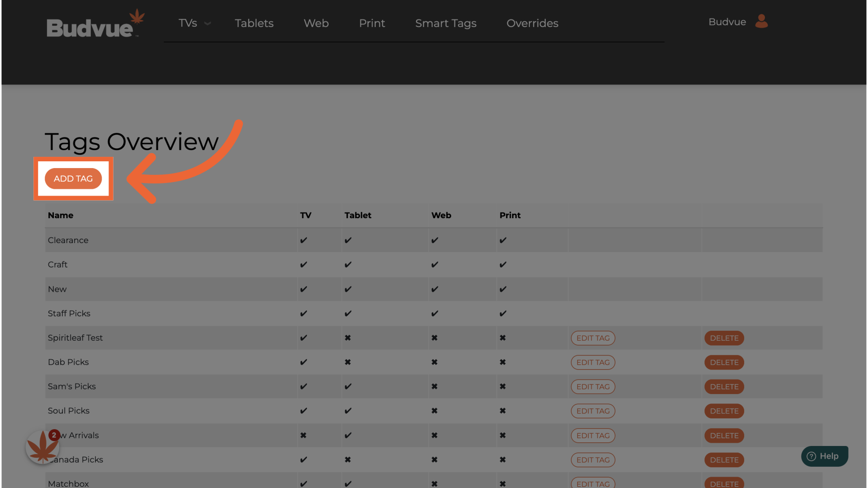The width and height of the screenshot is (868, 488).
Task: Open the Smart Tags tab
Action: pos(445,23)
